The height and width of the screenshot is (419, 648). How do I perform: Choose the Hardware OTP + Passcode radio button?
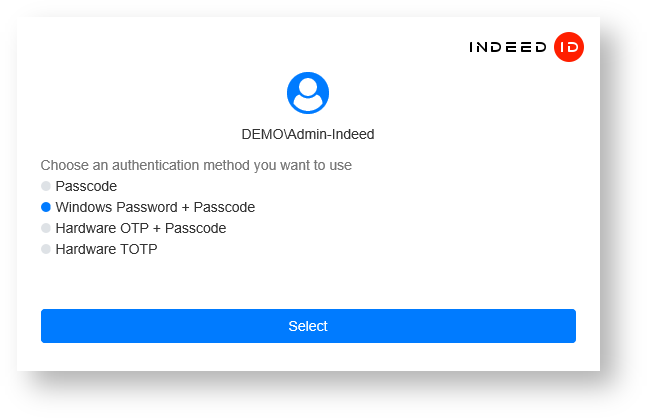point(46,228)
